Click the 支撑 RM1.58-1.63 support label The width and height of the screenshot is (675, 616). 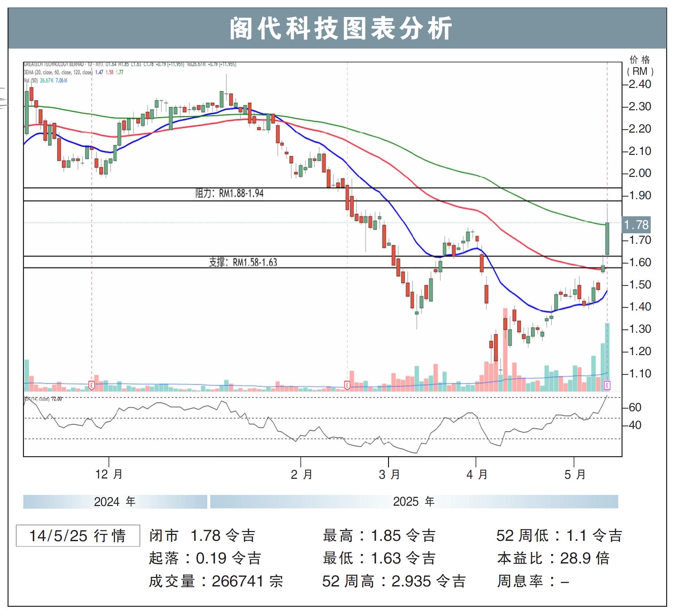[x=243, y=262]
